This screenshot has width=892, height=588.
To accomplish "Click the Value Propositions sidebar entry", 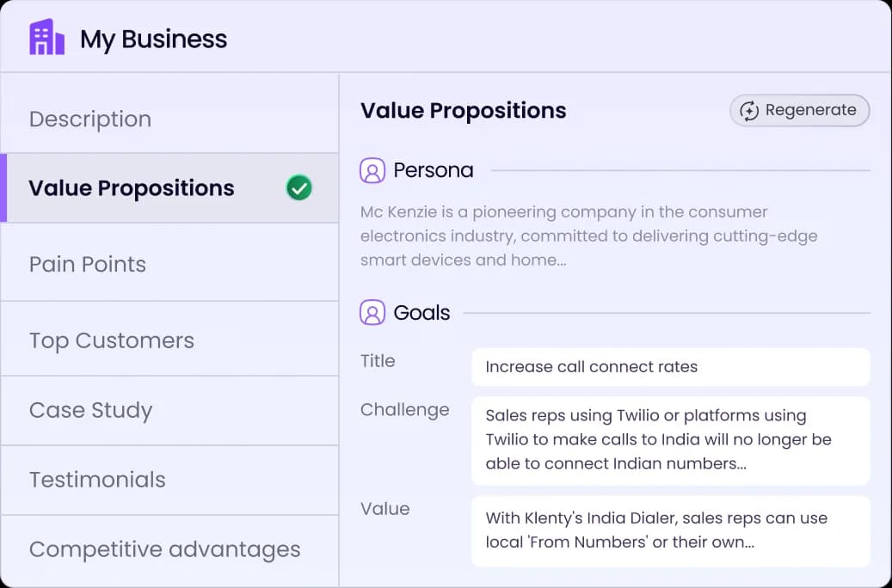I will point(131,187).
